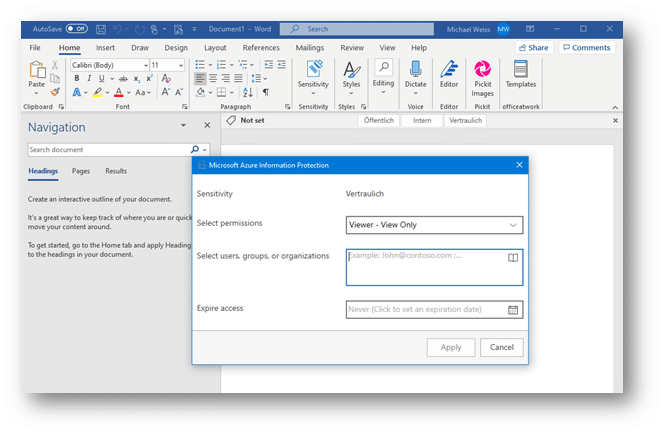Select the Vertraulich sensitivity label button

coord(466,120)
